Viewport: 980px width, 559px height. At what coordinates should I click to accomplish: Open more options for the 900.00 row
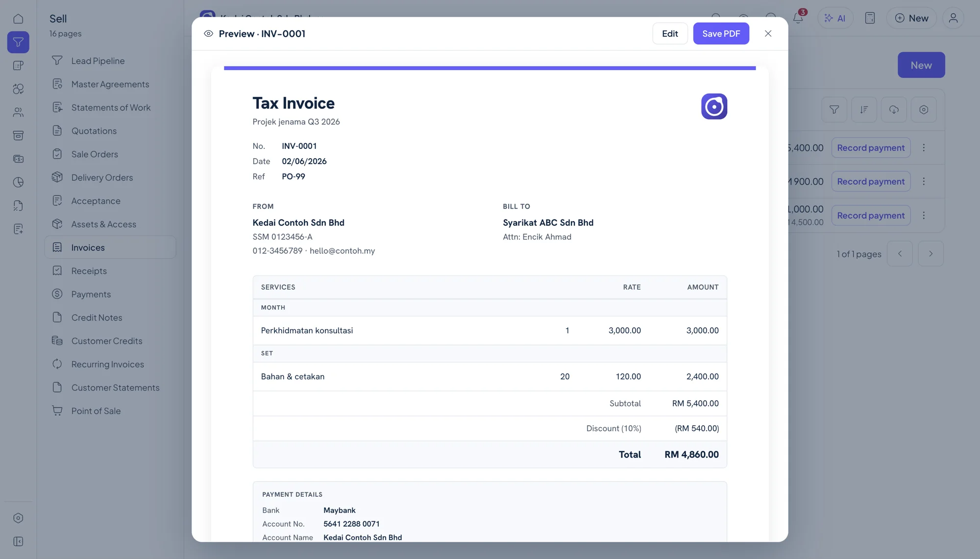(x=924, y=181)
